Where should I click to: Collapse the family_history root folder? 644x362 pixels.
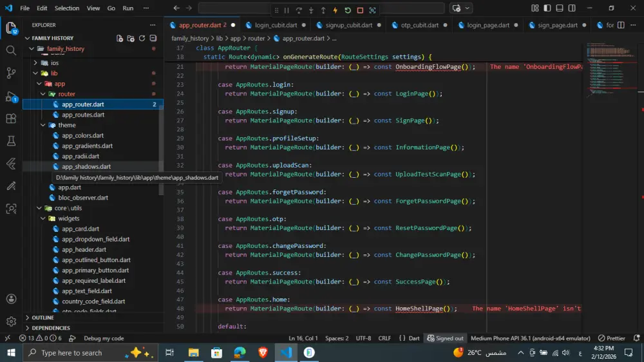pos(65,48)
